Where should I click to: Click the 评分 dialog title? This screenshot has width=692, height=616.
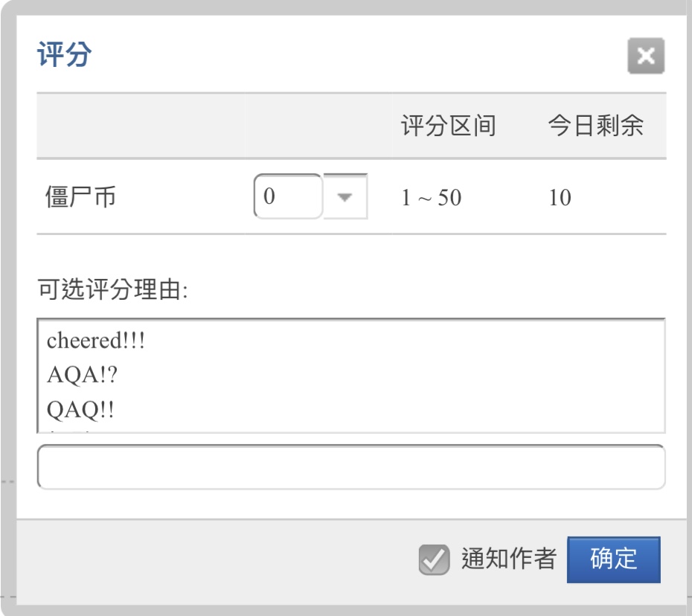[x=64, y=56]
